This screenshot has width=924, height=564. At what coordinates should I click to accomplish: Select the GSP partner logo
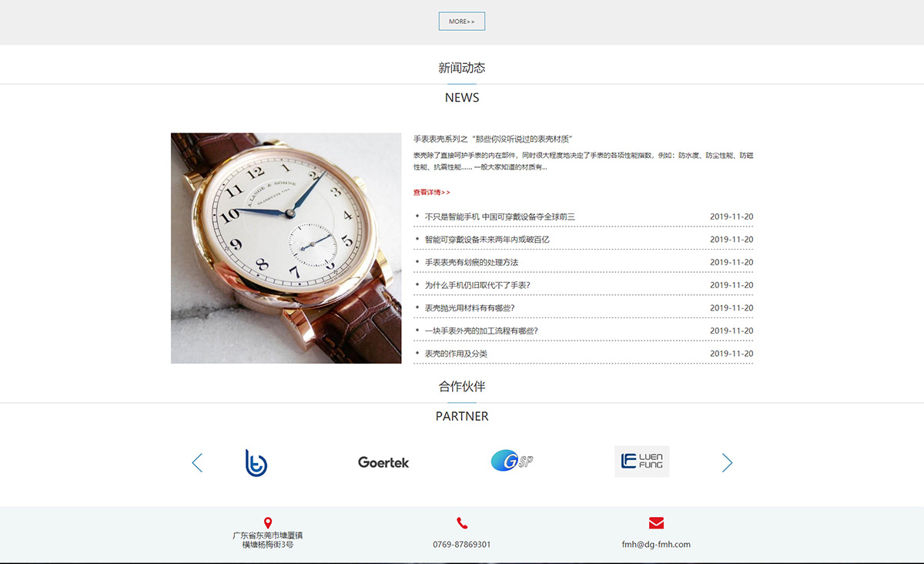512,461
